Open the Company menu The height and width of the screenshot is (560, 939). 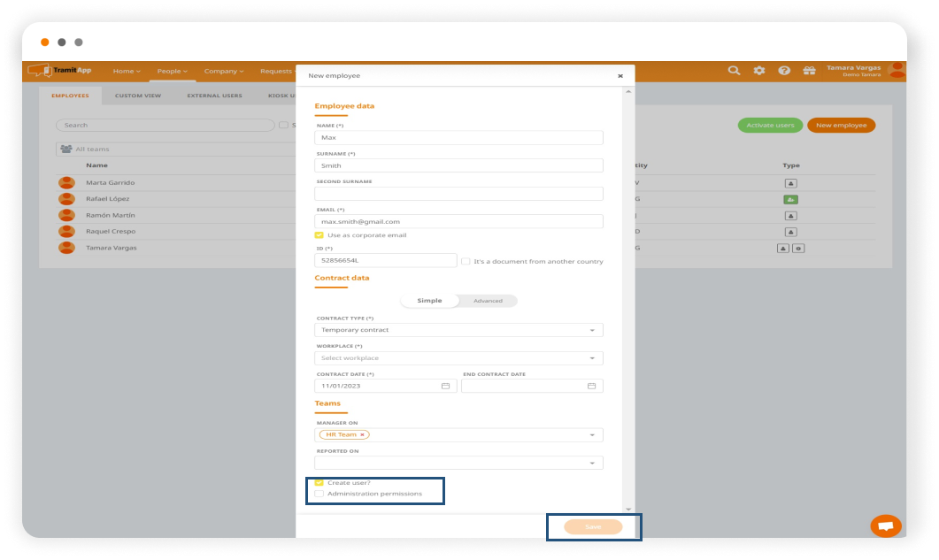click(x=223, y=71)
